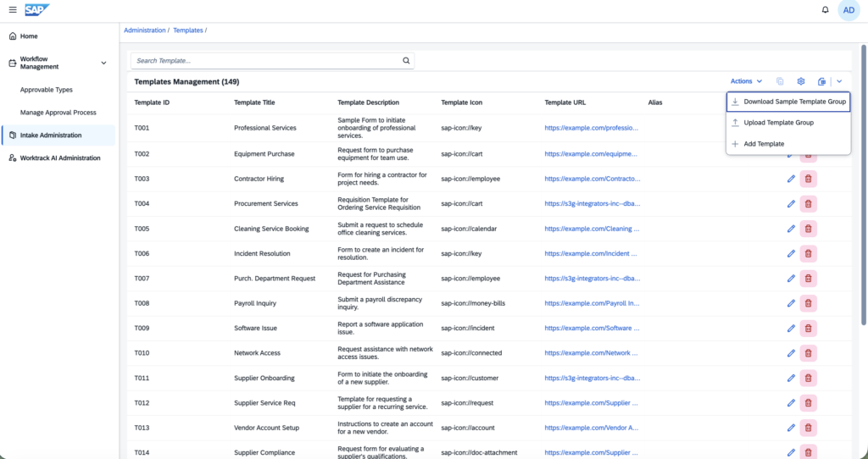Open the AD user avatar
This screenshot has width=868, height=459.
tap(849, 10)
